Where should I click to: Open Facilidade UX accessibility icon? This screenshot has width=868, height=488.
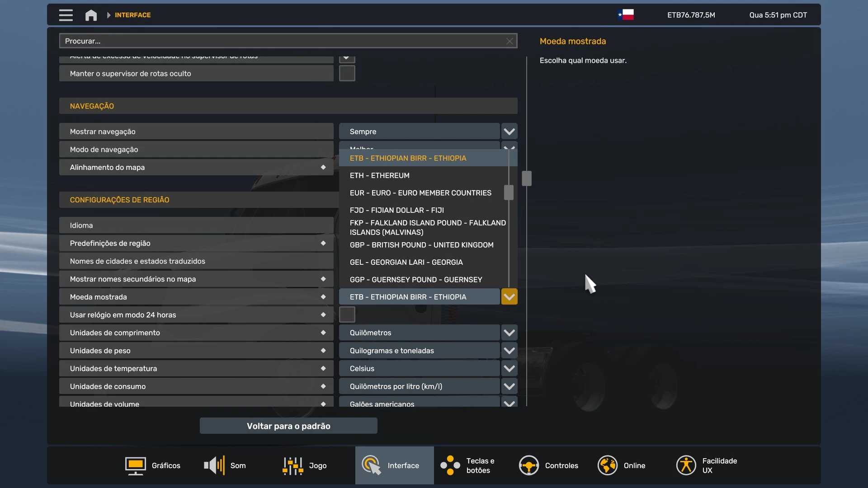[x=686, y=465]
